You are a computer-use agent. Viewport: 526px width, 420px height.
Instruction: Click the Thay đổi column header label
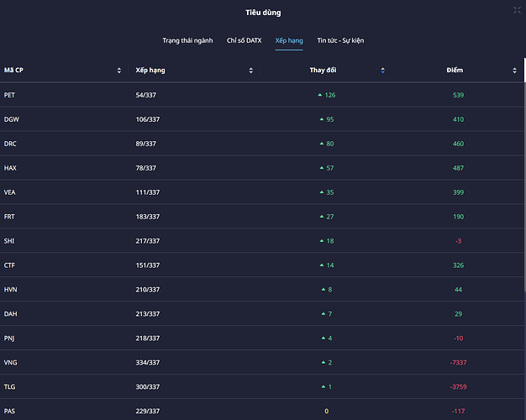point(323,70)
